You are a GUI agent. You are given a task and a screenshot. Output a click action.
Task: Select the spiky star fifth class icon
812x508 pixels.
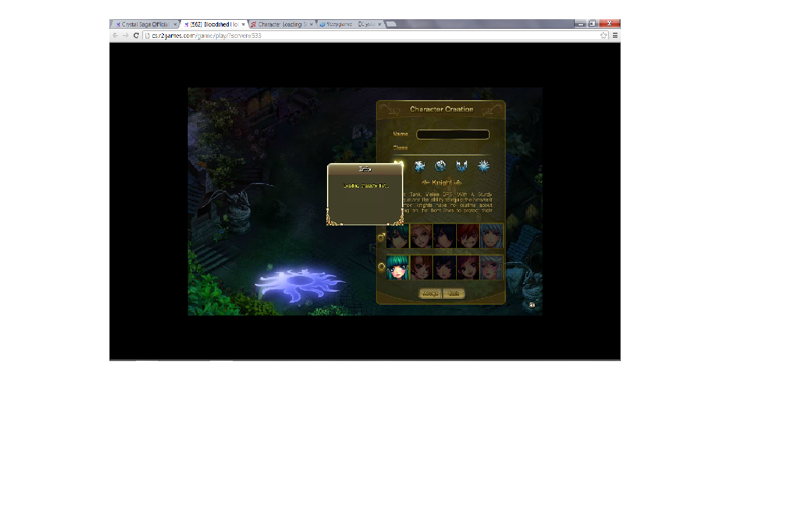[x=483, y=166]
